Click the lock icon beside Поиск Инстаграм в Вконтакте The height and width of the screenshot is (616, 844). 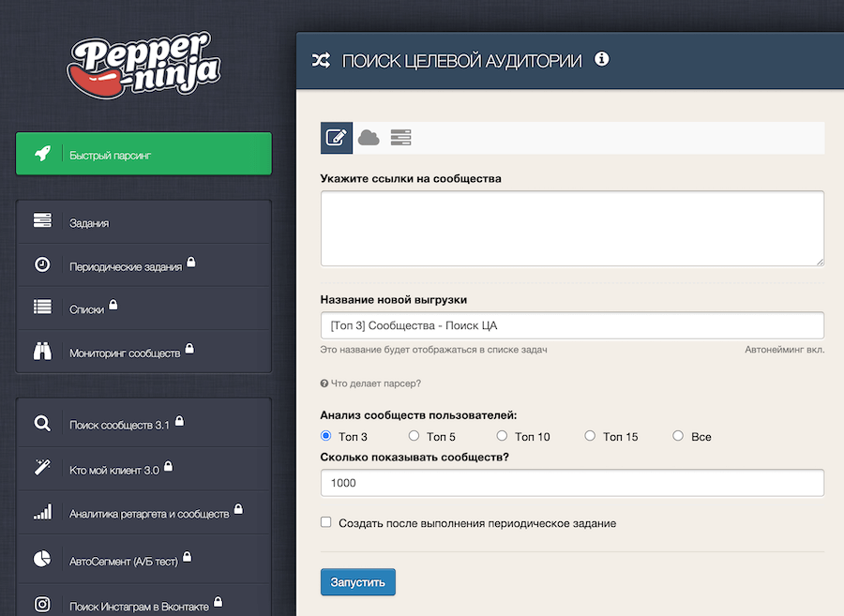[x=218, y=601]
